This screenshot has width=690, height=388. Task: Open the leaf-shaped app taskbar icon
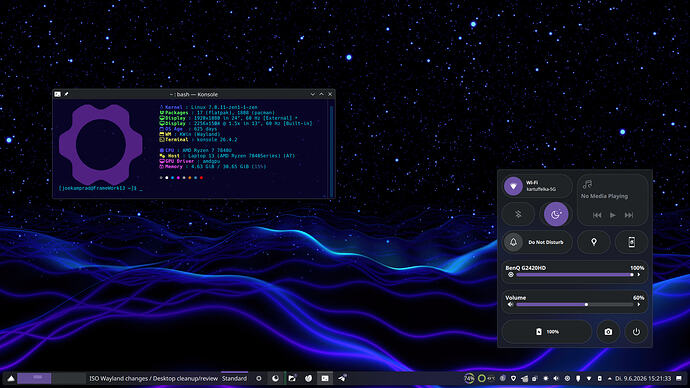coord(308,378)
